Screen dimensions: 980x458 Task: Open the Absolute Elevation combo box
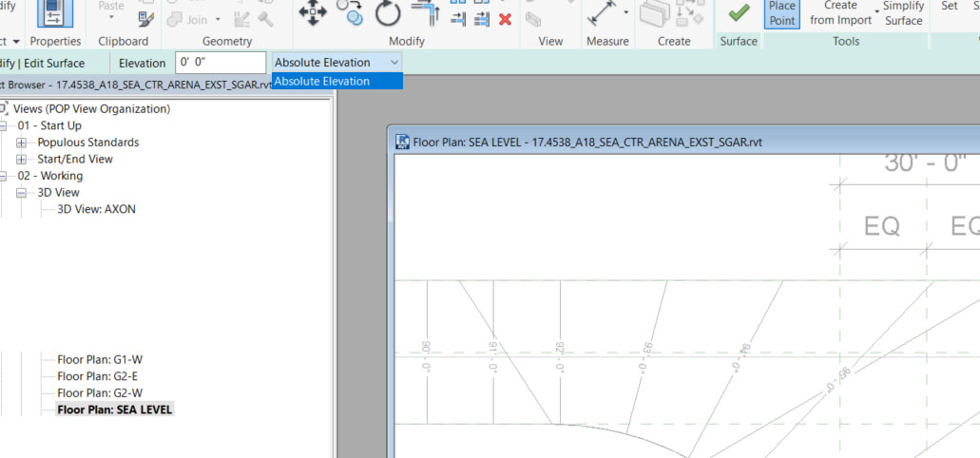[x=336, y=63]
